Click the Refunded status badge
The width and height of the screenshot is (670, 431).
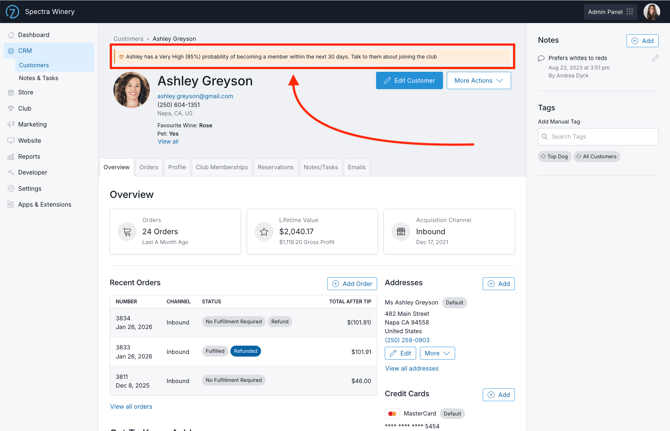click(246, 351)
